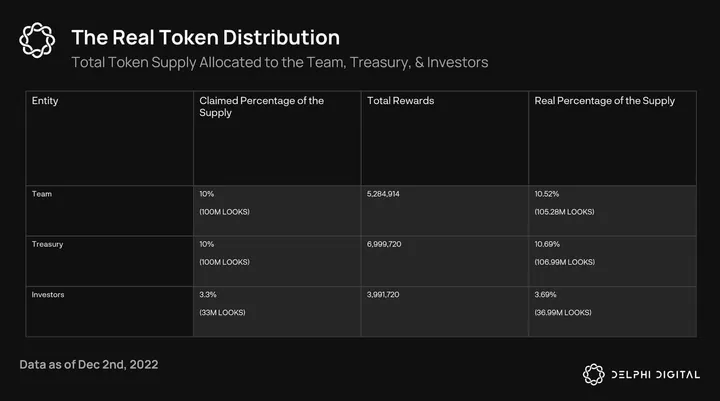
Task: Click the Data as of Dec 2nd, 2022 note
Action: [88, 364]
